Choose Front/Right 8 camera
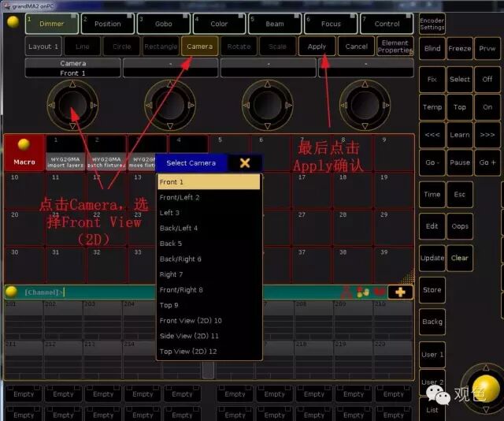The height and width of the screenshot is (421, 504). 209,289
